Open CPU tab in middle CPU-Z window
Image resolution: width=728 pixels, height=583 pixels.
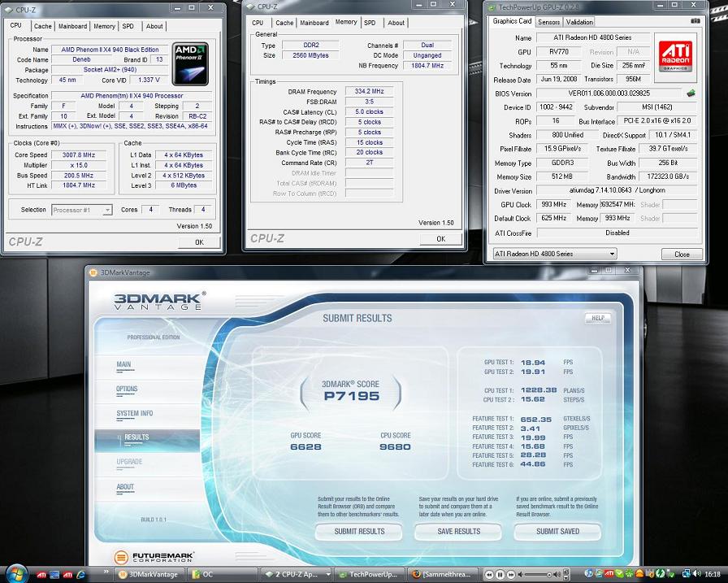coord(258,23)
